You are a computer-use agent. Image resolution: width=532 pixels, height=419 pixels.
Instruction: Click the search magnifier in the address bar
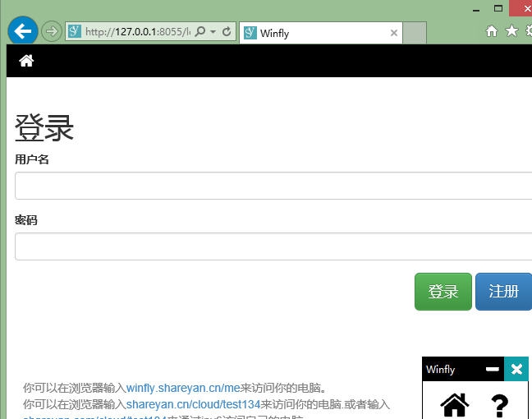point(200,31)
